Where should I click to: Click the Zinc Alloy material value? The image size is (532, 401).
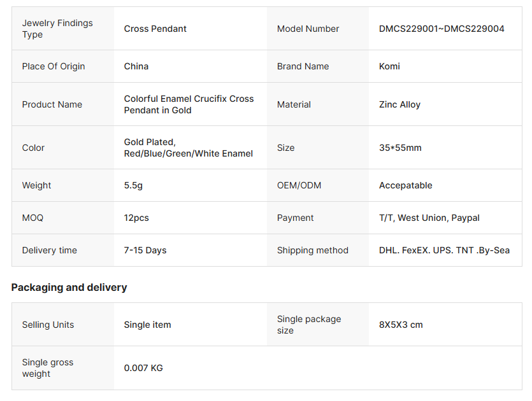[399, 104]
